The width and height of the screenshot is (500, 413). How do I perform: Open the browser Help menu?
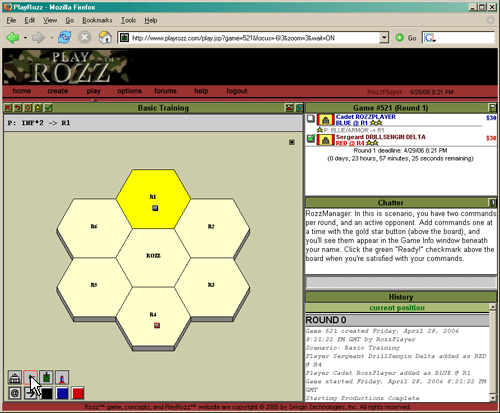(x=151, y=20)
